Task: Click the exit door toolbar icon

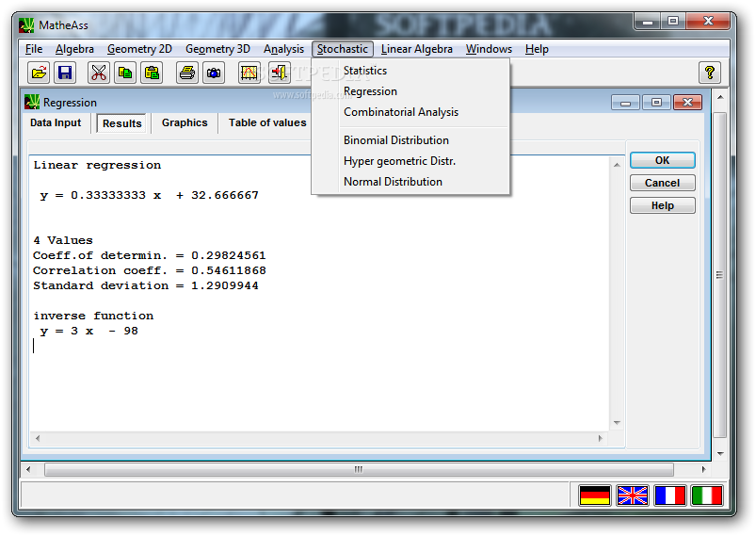Action: click(280, 73)
